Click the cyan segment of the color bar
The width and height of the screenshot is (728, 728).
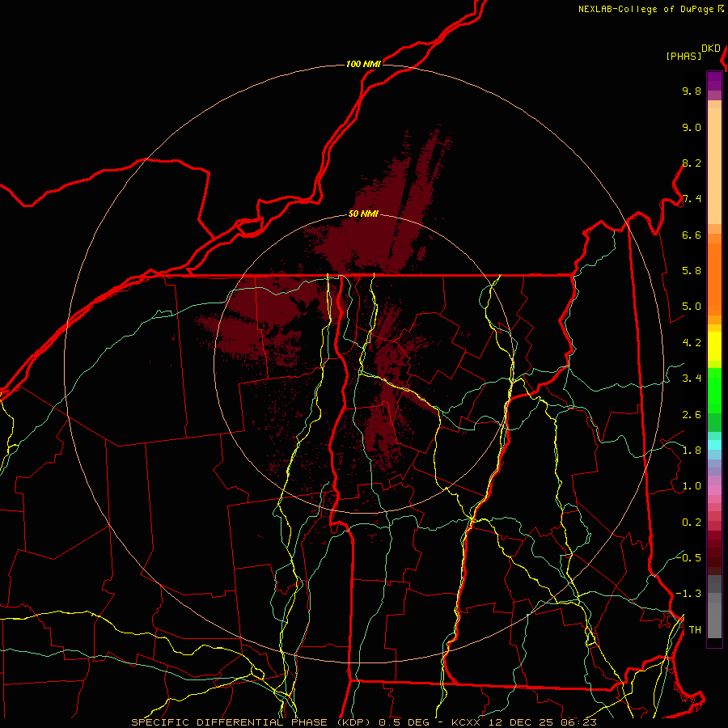714,445
